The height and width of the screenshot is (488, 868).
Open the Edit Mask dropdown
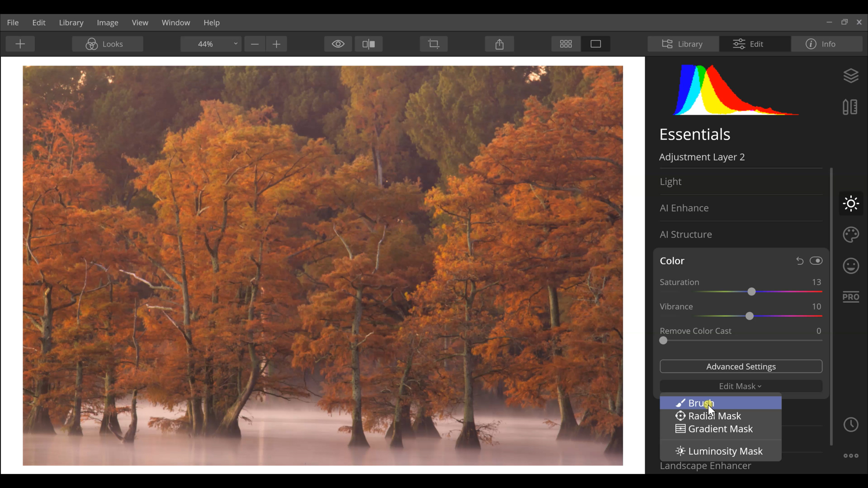741,386
